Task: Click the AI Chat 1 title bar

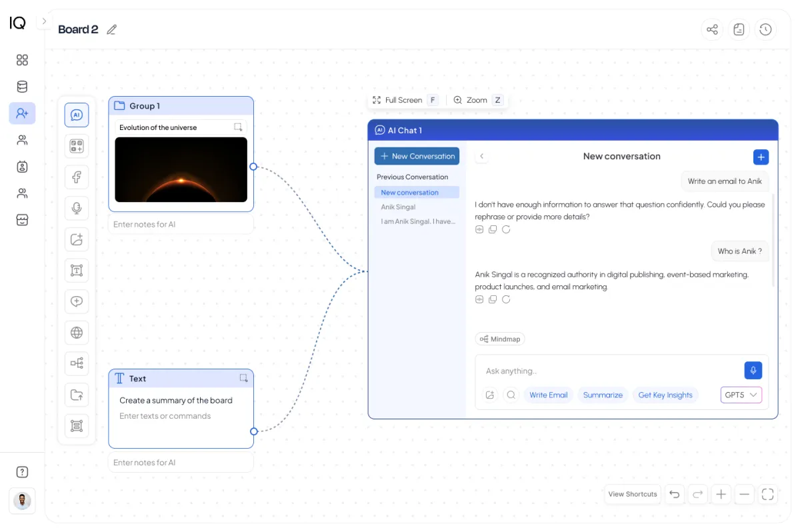Action: (x=573, y=130)
